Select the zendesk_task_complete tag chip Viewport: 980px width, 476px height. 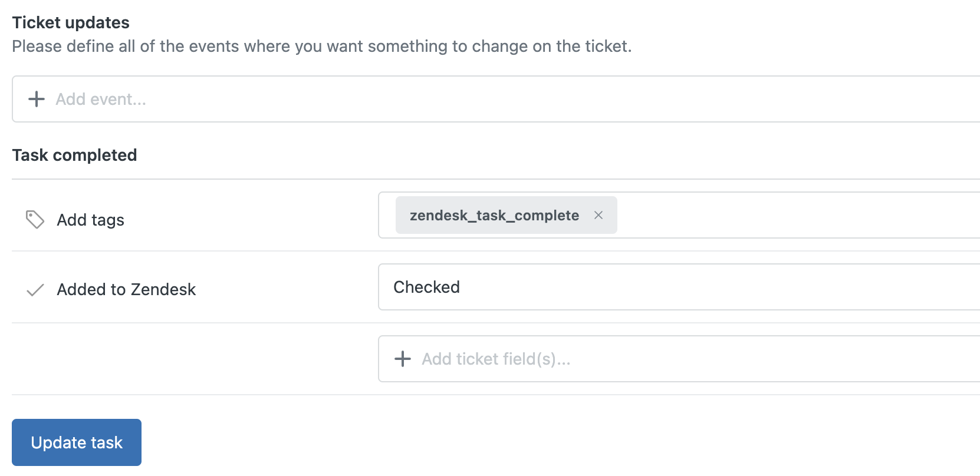coord(494,215)
